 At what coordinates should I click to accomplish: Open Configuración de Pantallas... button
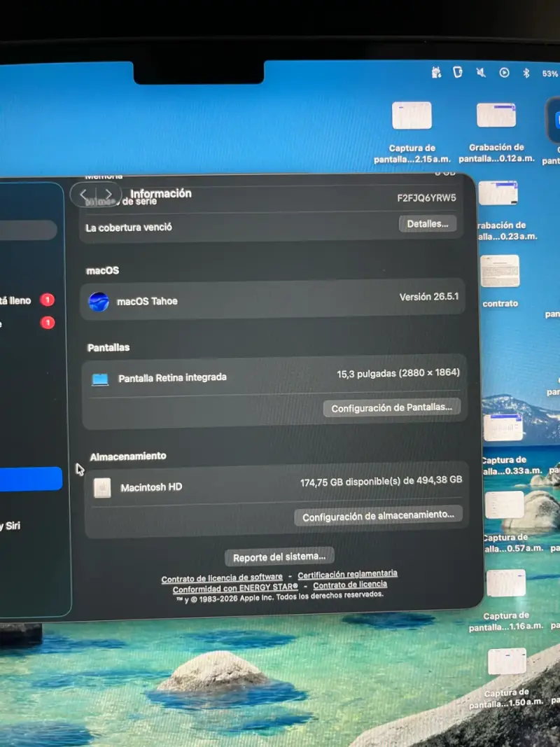(x=391, y=407)
